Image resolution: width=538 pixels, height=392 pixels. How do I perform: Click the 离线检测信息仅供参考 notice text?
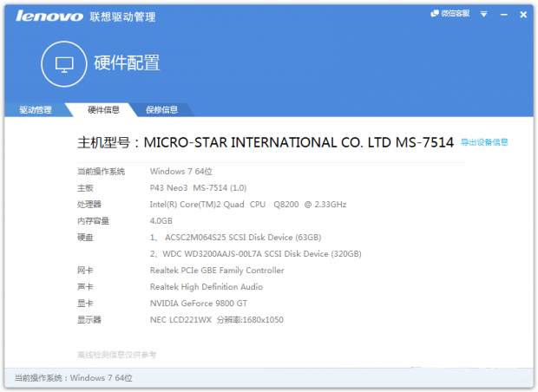point(116,355)
